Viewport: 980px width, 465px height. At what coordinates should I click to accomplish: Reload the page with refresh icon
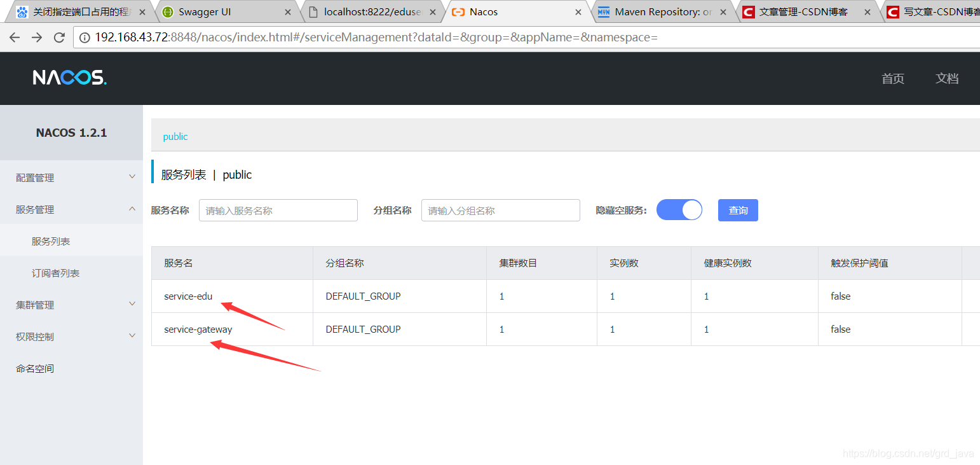click(59, 38)
